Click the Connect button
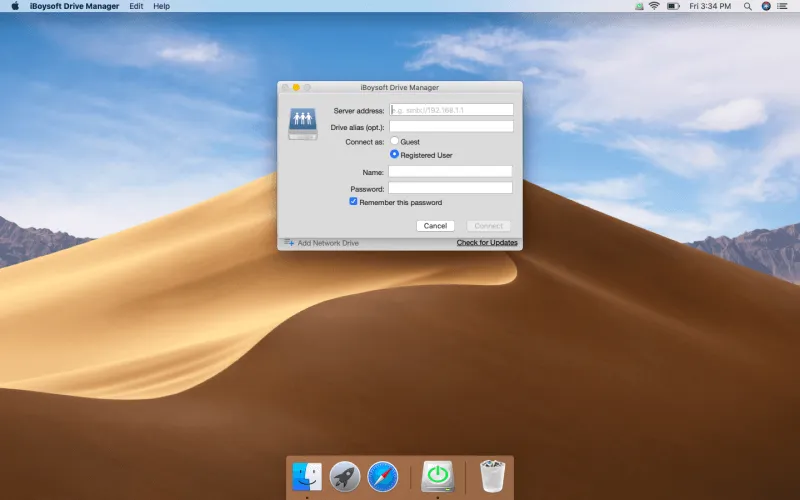Image resolution: width=800 pixels, height=500 pixels. click(x=488, y=226)
